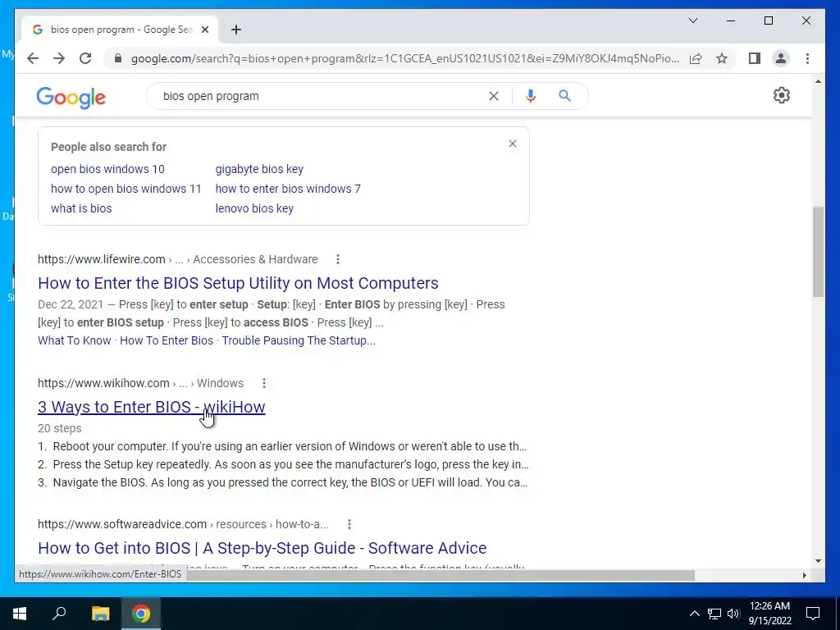Go back with the browser back arrow
The image size is (840, 630).
click(33, 58)
